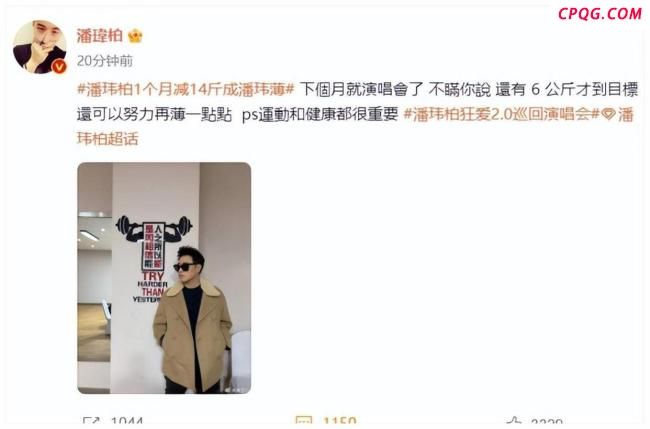Click the highlighted comment count 1150
The width and height of the screenshot is (650, 429).
340,422
